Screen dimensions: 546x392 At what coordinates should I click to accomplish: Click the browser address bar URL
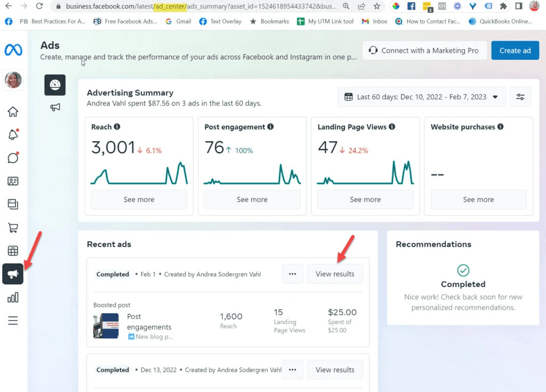tap(201, 6)
